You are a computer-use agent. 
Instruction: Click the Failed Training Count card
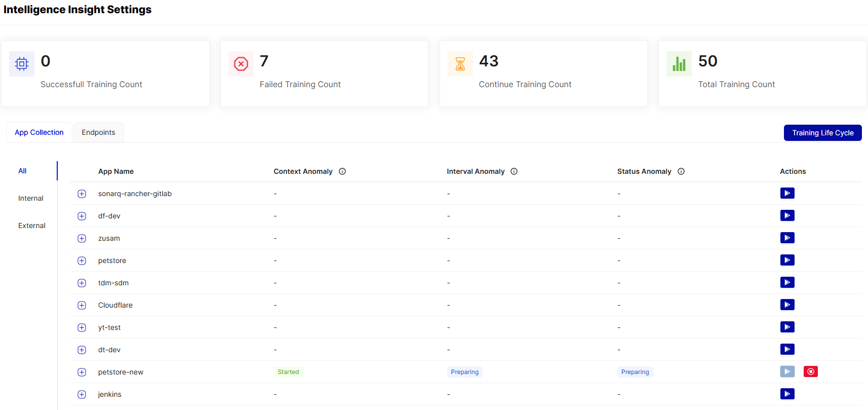pos(324,73)
